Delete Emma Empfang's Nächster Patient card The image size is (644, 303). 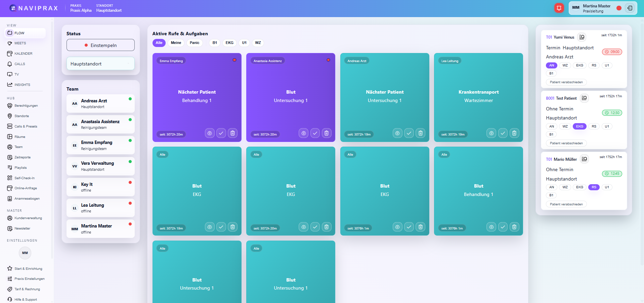point(232,133)
